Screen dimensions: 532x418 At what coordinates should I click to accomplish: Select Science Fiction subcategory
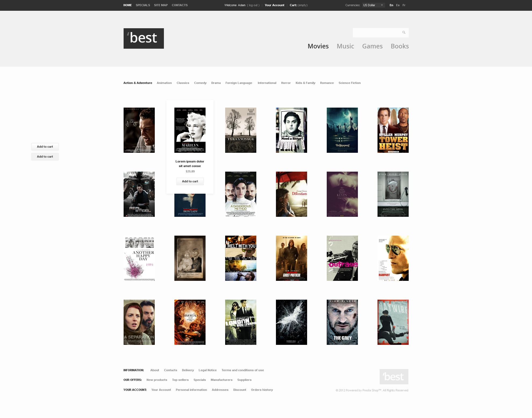click(350, 83)
